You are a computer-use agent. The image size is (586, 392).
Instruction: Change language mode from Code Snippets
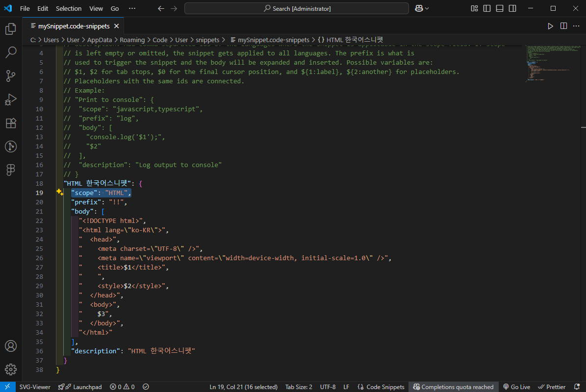click(x=381, y=387)
